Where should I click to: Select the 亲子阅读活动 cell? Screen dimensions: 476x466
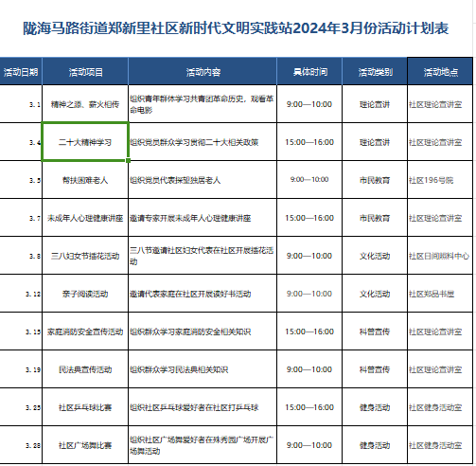(x=85, y=294)
